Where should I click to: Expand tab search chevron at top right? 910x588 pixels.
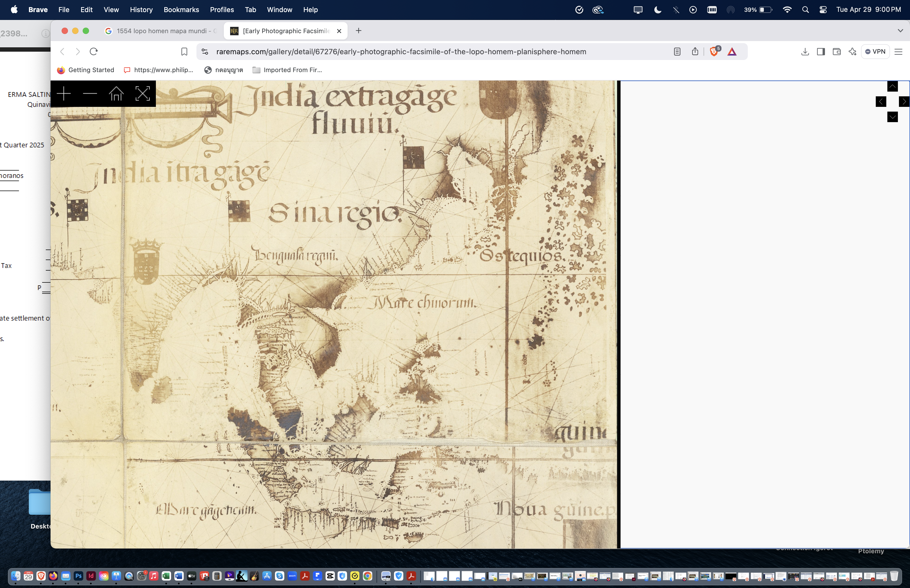pyautogui.click(x=900, y=31)
